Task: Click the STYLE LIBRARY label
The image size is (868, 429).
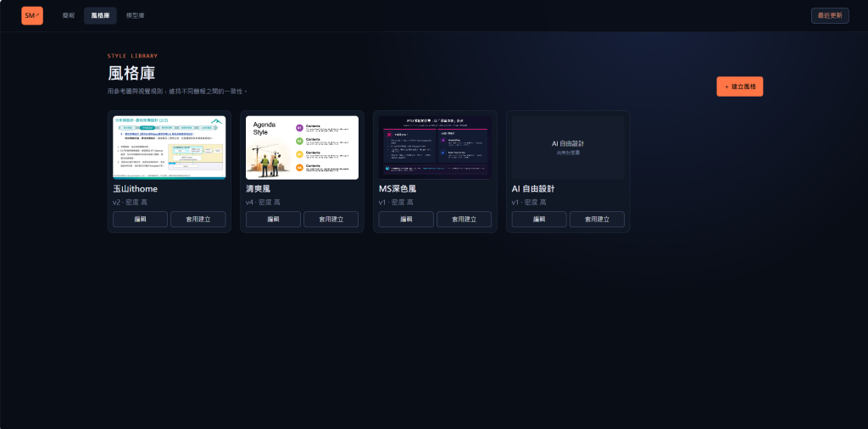Action: (132, 56)
